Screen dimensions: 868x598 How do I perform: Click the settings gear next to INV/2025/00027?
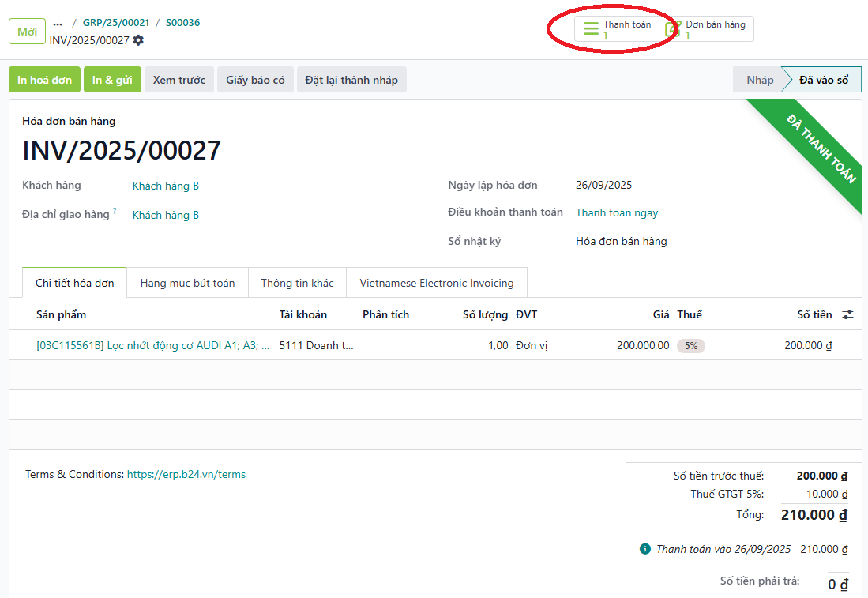[139, 40]
